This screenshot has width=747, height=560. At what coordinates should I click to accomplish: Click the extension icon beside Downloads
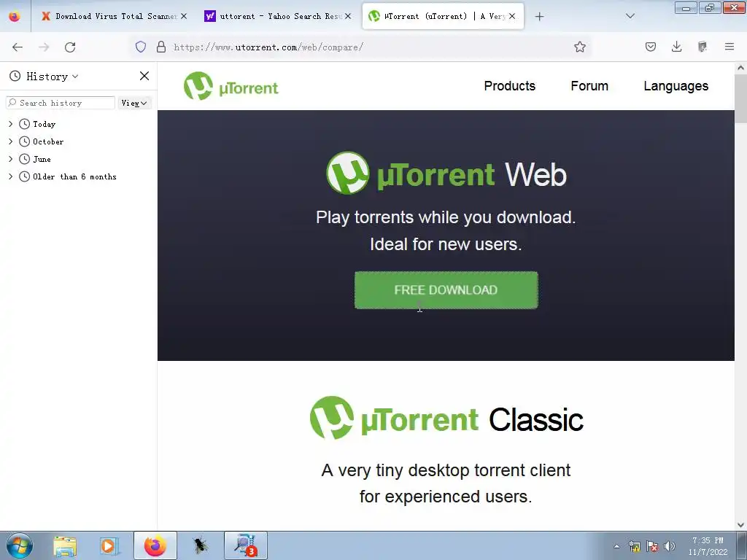pos(703,47)
